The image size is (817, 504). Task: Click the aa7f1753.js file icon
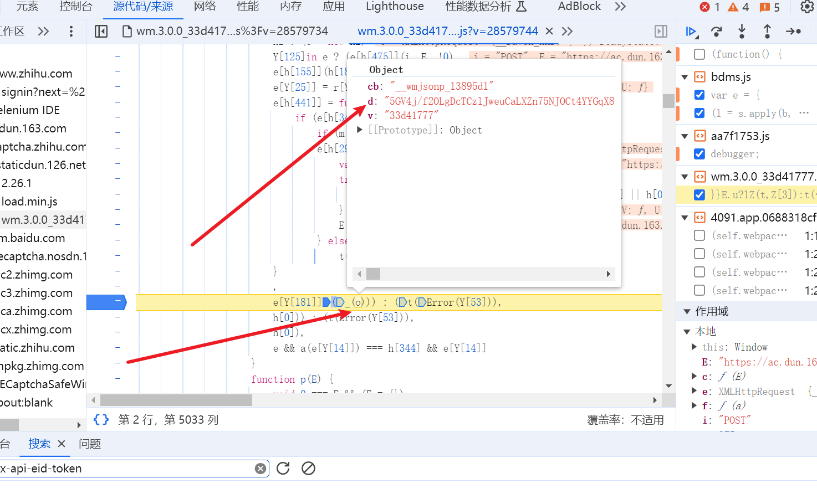tap(700, 136)
